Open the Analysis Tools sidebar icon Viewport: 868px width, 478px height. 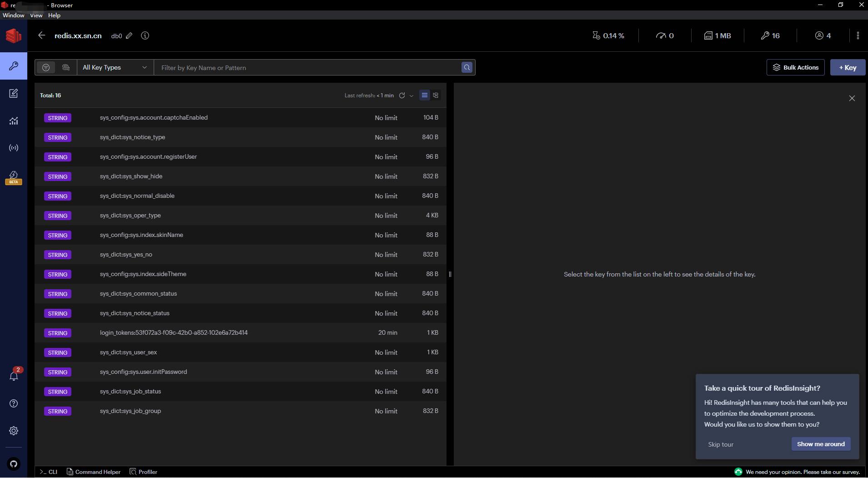tap(14, 121)
